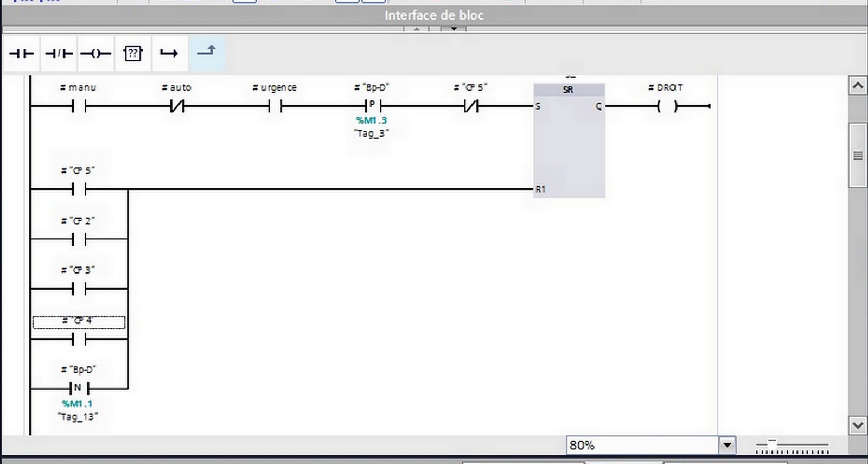Insert a normally closed contact from toolbar

click(59, 53)
